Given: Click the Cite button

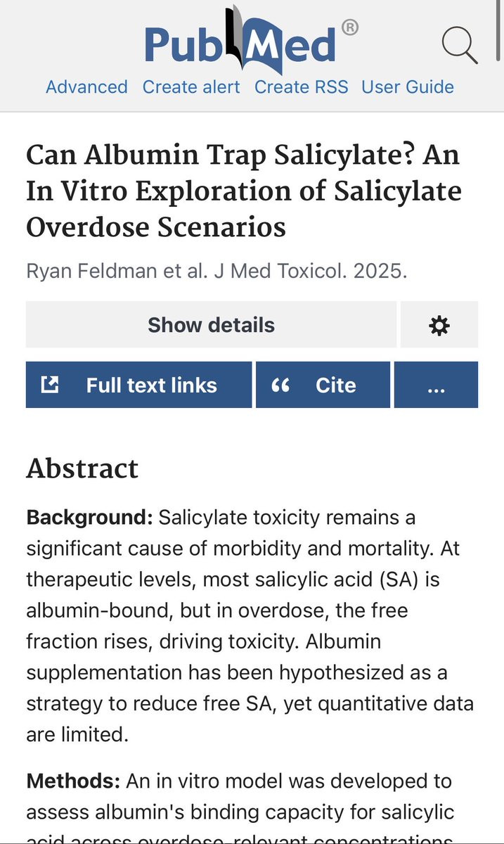Looking at the screenshot, I should pos(323,385).
